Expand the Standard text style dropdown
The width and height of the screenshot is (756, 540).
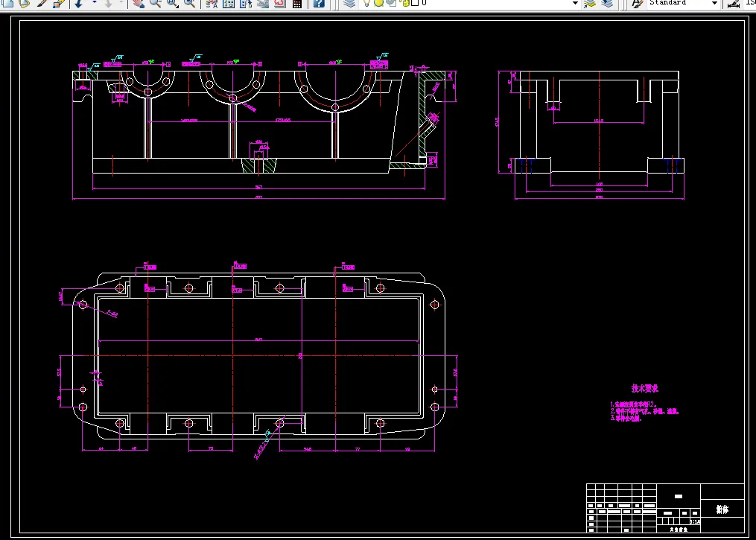(x=714, y=3)
